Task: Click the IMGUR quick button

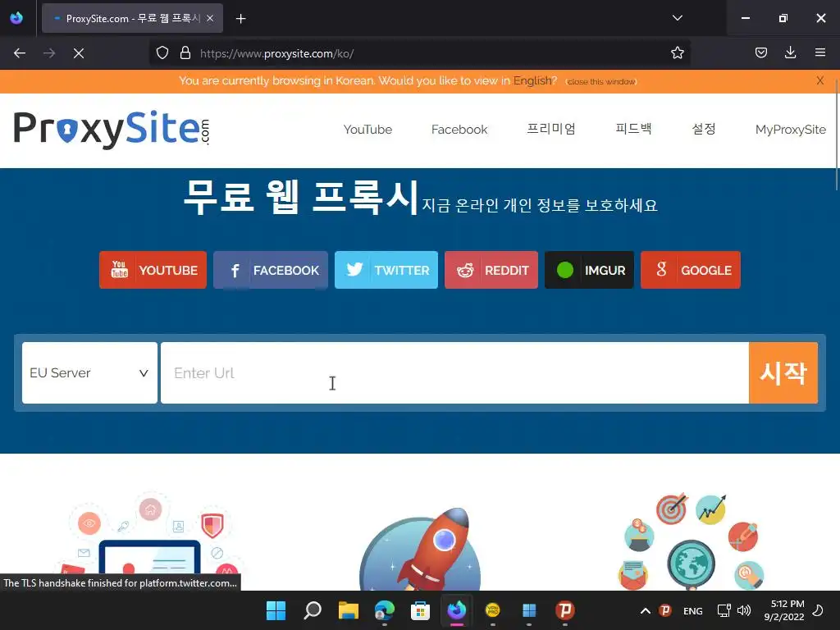Action: click(589, 270)
